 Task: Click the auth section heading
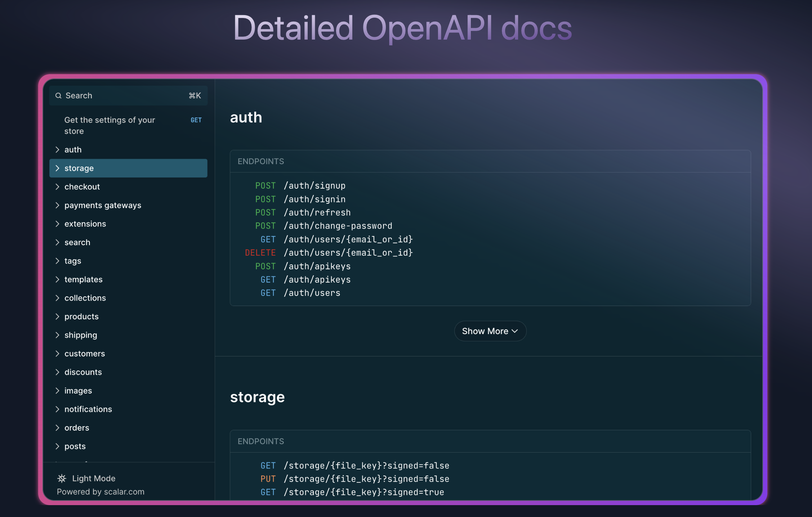click(x=246, y=118)
